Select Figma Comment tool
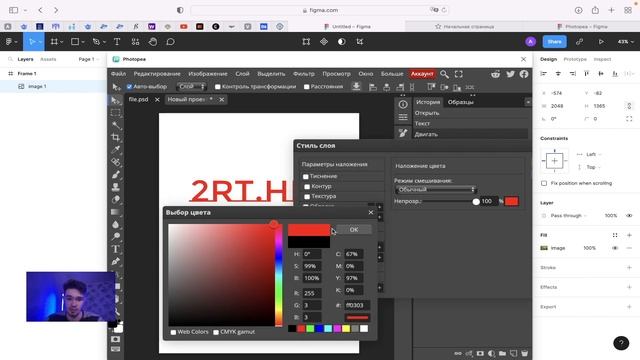This screenshot has width=640, height=360. click(171, 42)
